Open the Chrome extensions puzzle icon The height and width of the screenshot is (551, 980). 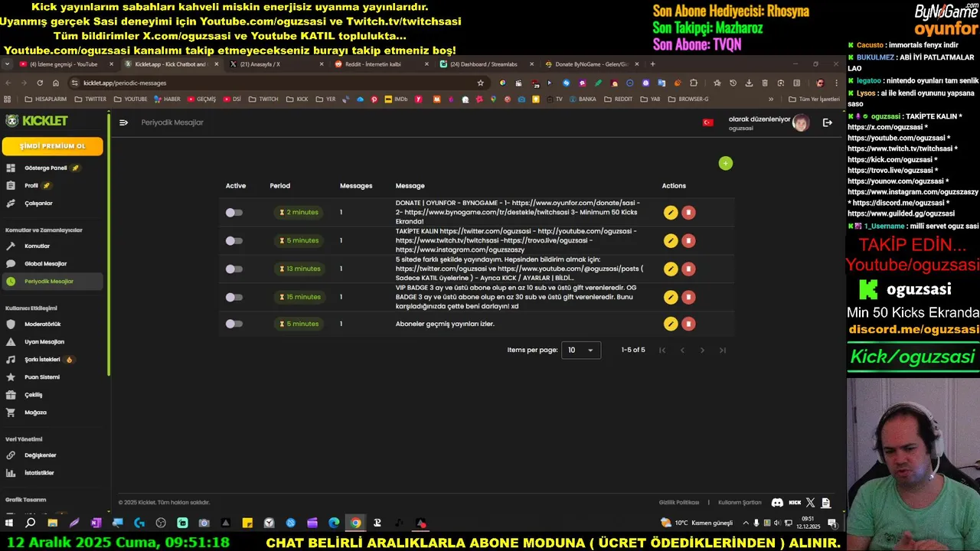click(x=694, y=83)
